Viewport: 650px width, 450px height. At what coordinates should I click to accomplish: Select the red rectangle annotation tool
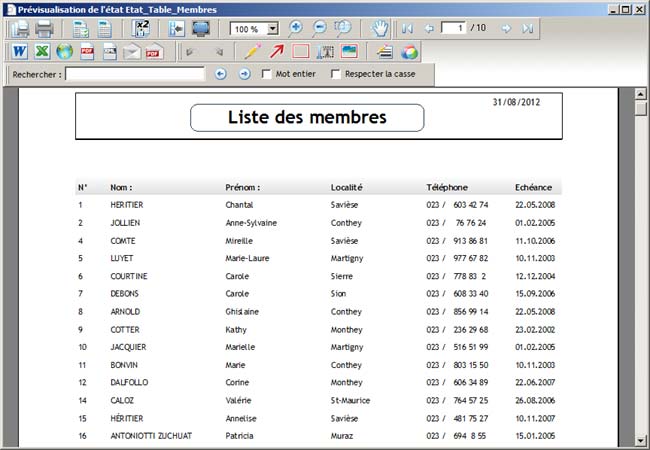point(301,52)
